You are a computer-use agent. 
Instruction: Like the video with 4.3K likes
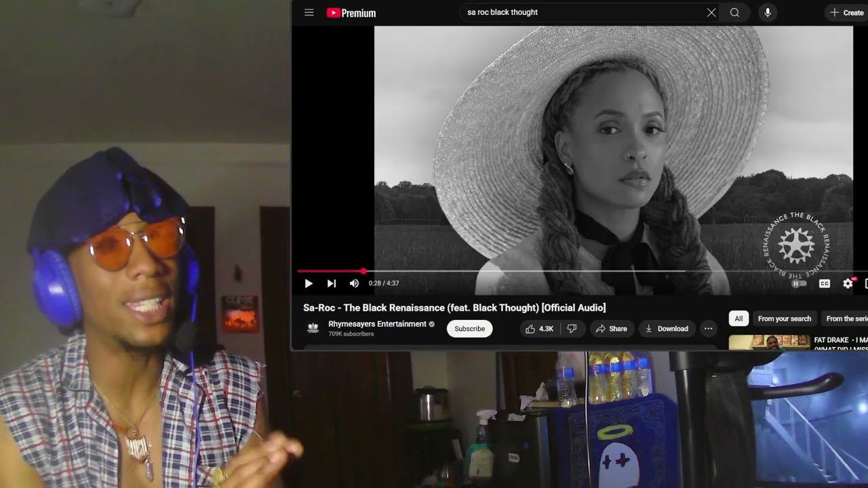pyautogui.click(x=539, y=329)
